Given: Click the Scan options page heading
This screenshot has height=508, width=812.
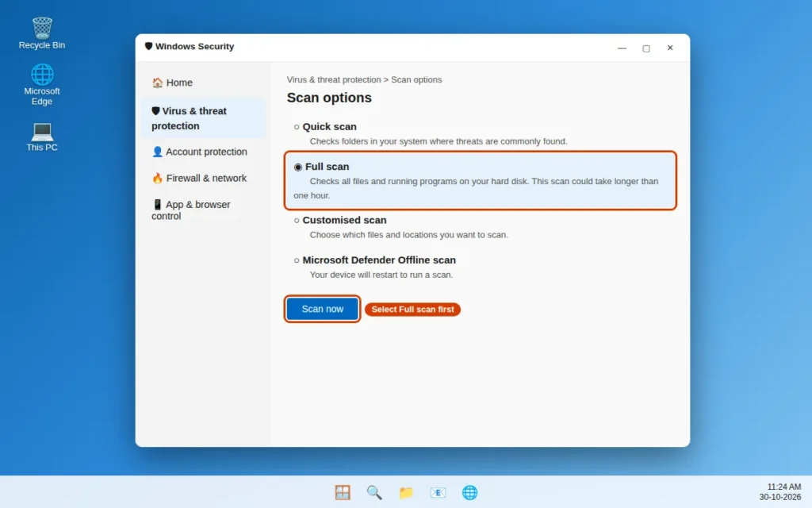Looking at the screenshot, I should [329, 98].
